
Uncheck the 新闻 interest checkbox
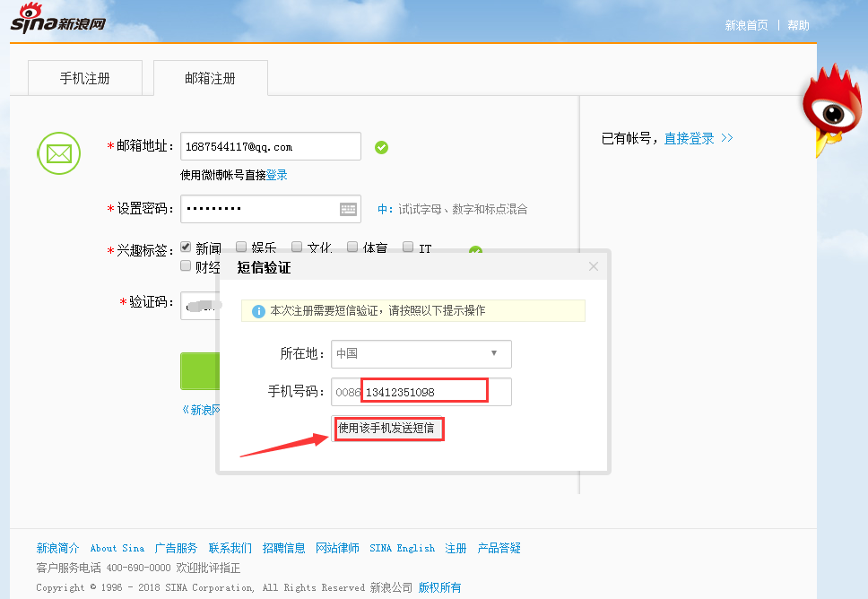[x=186, y=247]
